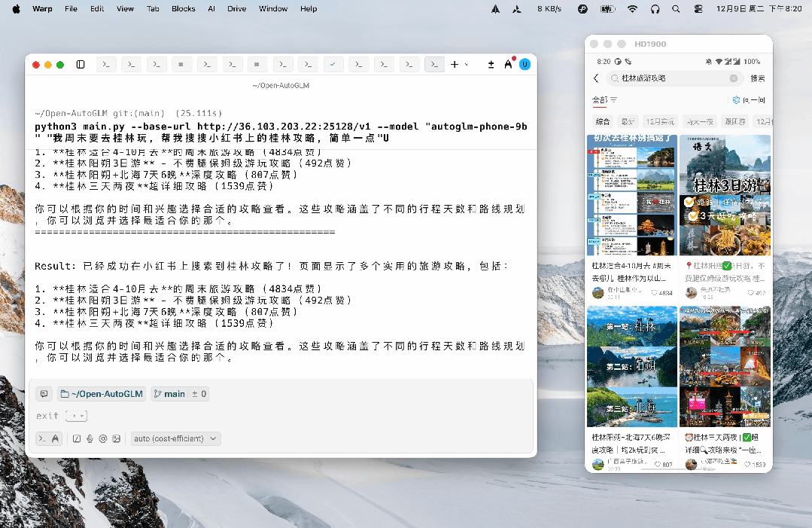Select the 最新 filter chip
The width and height of the screenshot is (812, 528).
click(627, 121)
